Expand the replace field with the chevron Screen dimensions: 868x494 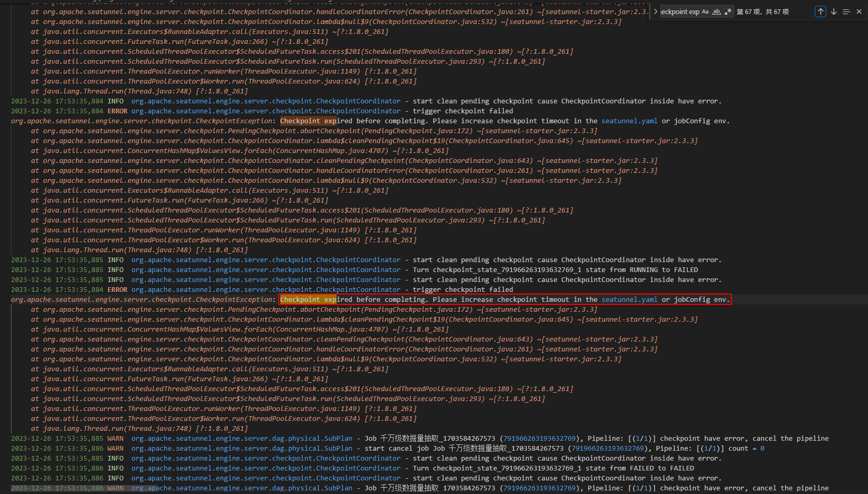[x=656, y=11]
